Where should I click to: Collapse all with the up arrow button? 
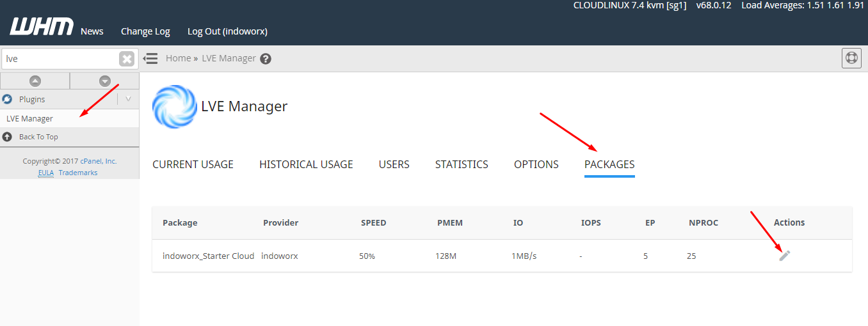coord(35,81)
